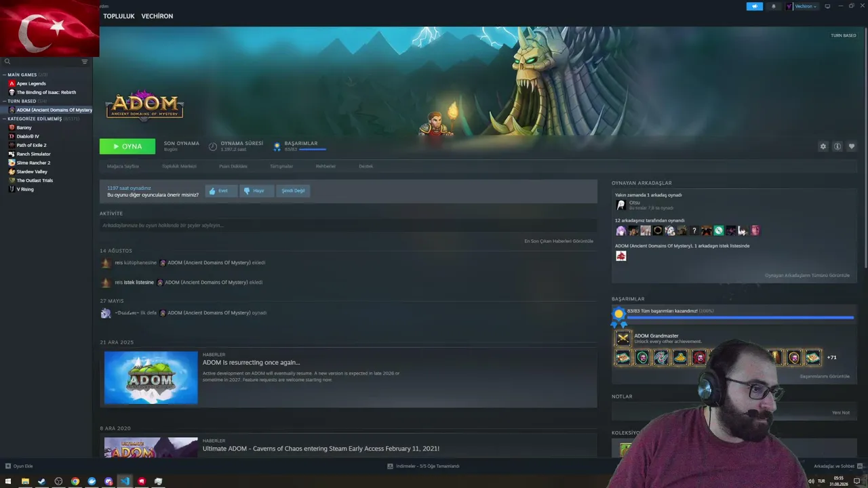Open Arkadaşlar ve Sohbet panel
The width and height of the screenshot is (868, 488).
pos(837,466)
